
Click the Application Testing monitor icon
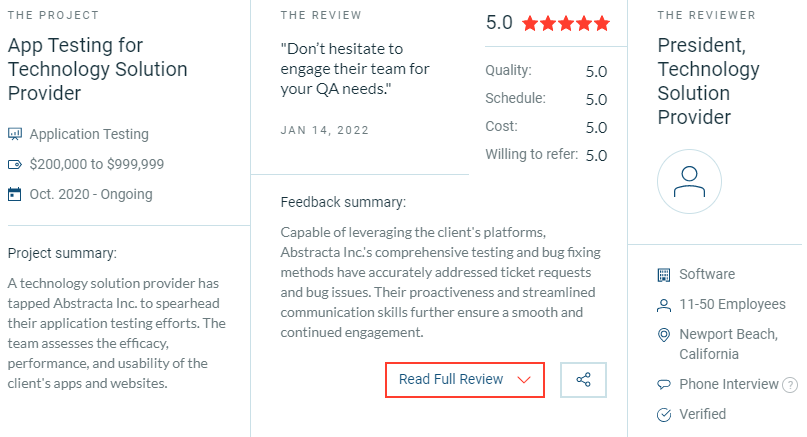click(x=15, y=134)
